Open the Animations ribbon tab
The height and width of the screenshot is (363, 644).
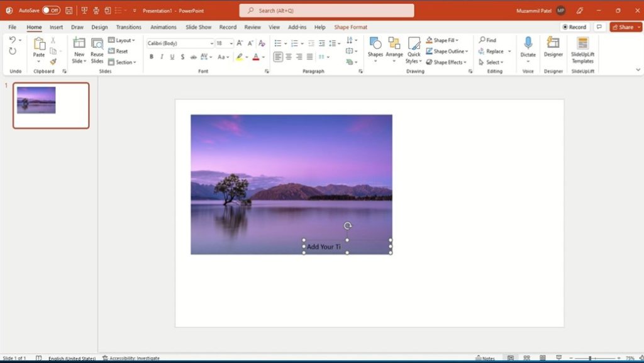point(164,27)
